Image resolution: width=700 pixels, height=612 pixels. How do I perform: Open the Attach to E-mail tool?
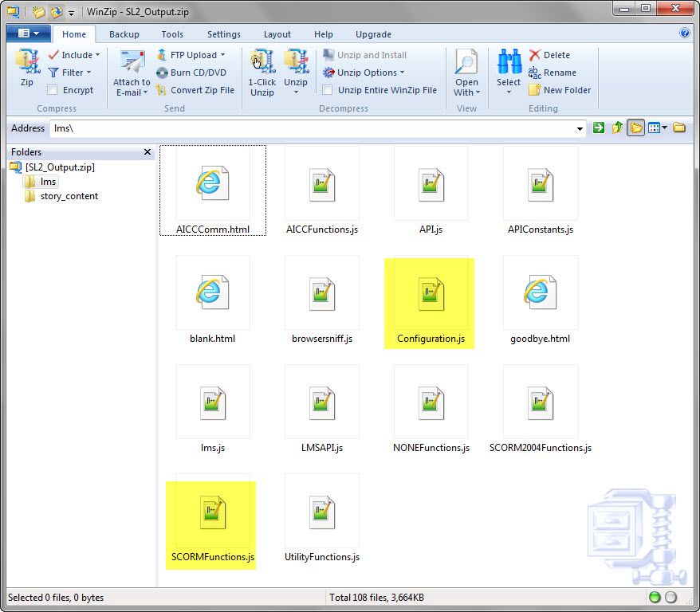[x=132, y=73]
